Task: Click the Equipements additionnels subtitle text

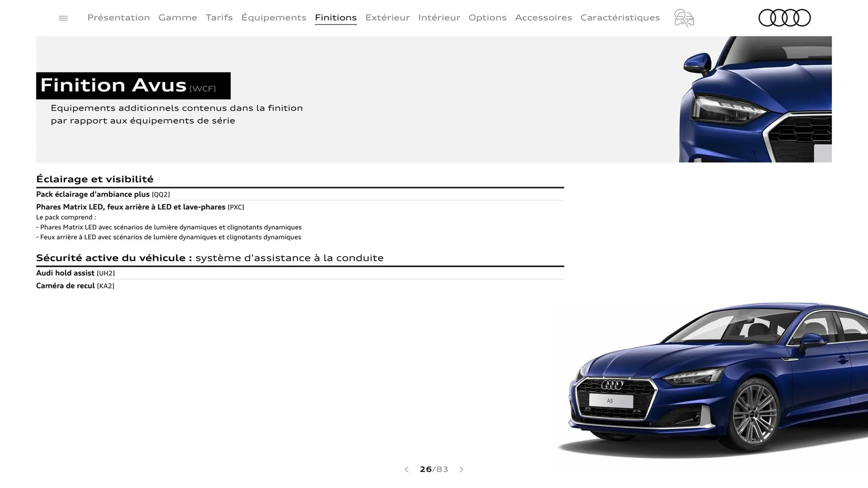Action: click(177, 114)
